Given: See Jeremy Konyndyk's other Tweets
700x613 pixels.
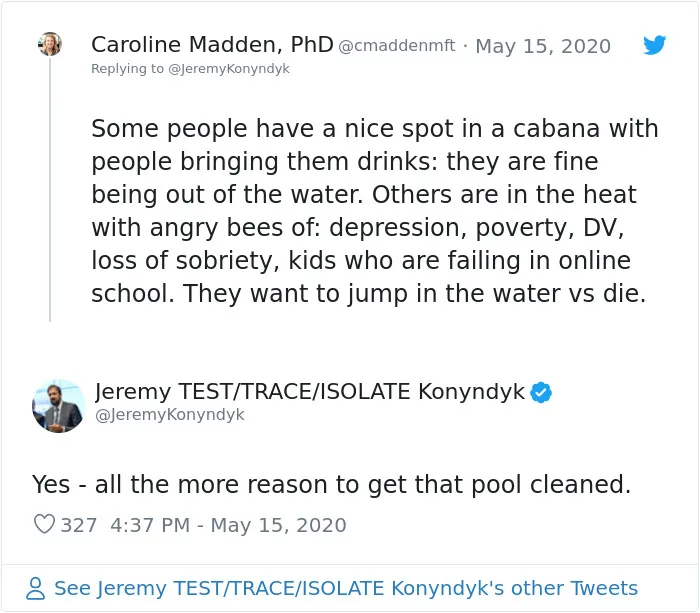Looking at the screenshot, I should pyautogui.click(x=346, y=588).
